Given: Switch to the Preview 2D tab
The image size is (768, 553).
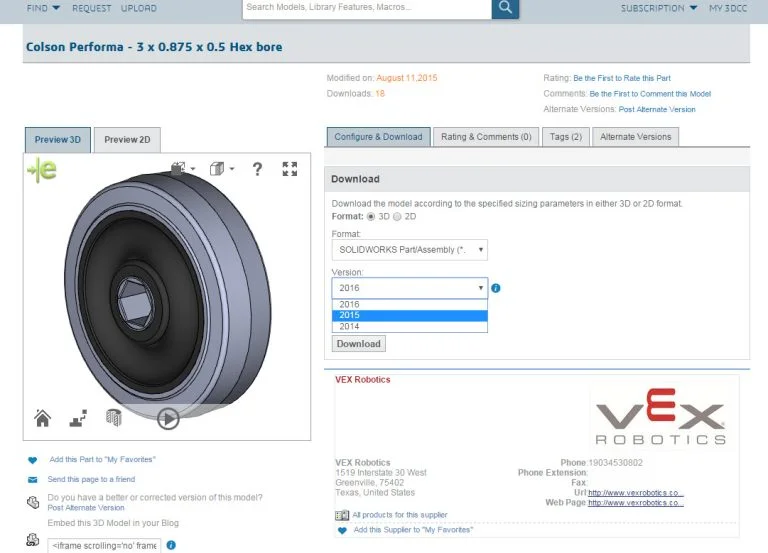Looking at the screenshot, I should click(x=127, y=140).
